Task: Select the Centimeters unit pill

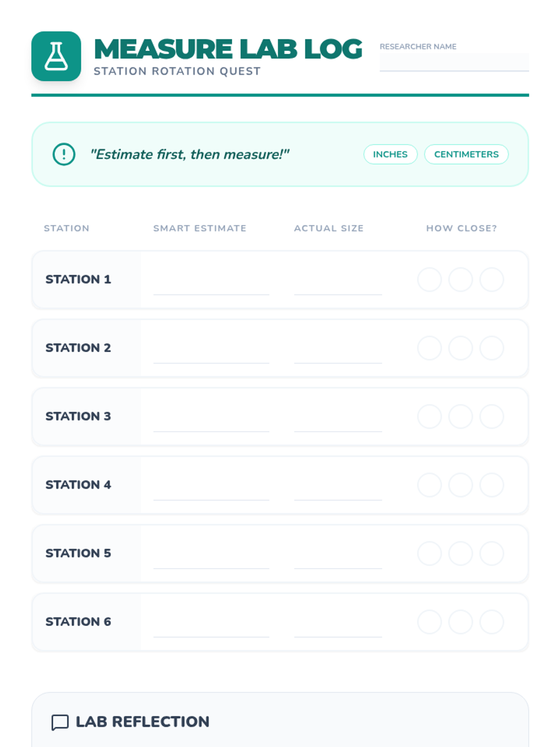Action: click(466, 154)
